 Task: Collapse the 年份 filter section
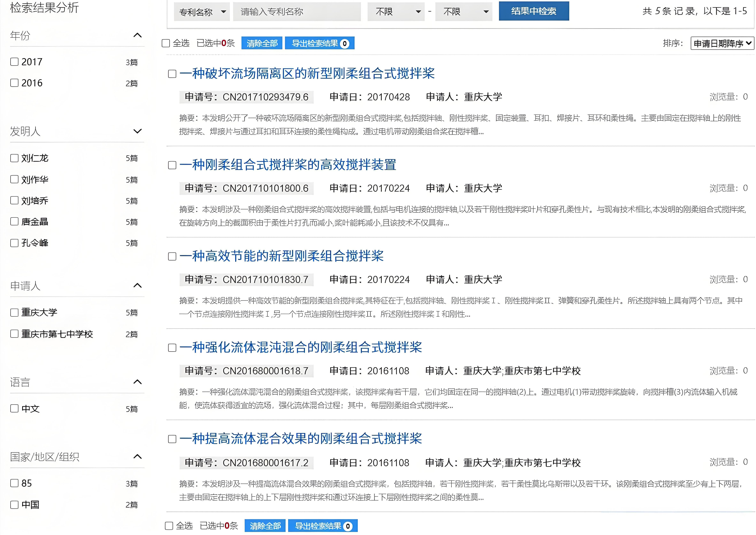(x=137, y=35)
